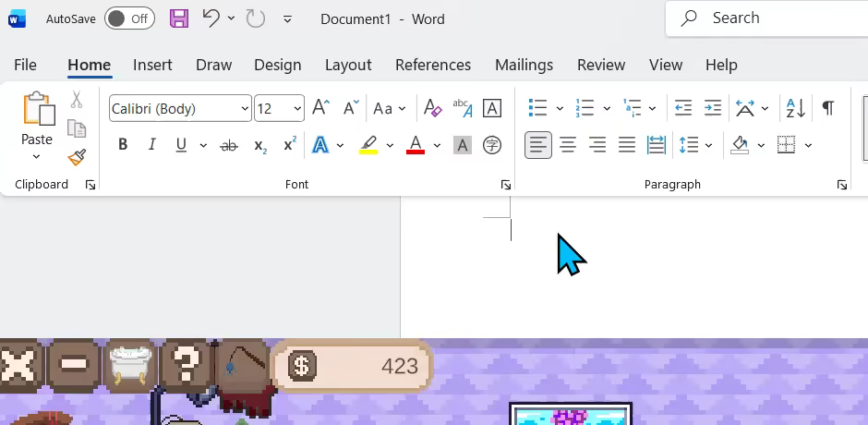The image size is (868, 425).
Task: Click the Save icon in title bar
Action: tap(179, 18)
